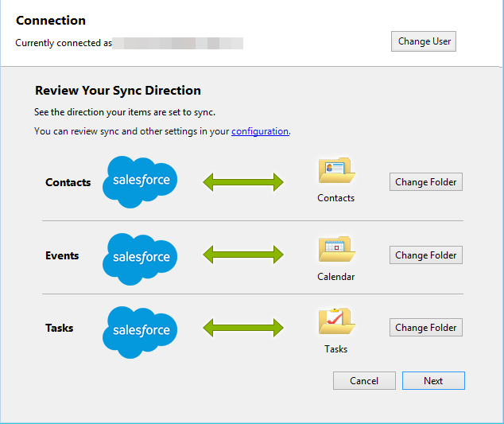The width and height of the screenshot is (504, 424).
Task: Click the 'Currently connected as' text
Action: pos(64,43)
